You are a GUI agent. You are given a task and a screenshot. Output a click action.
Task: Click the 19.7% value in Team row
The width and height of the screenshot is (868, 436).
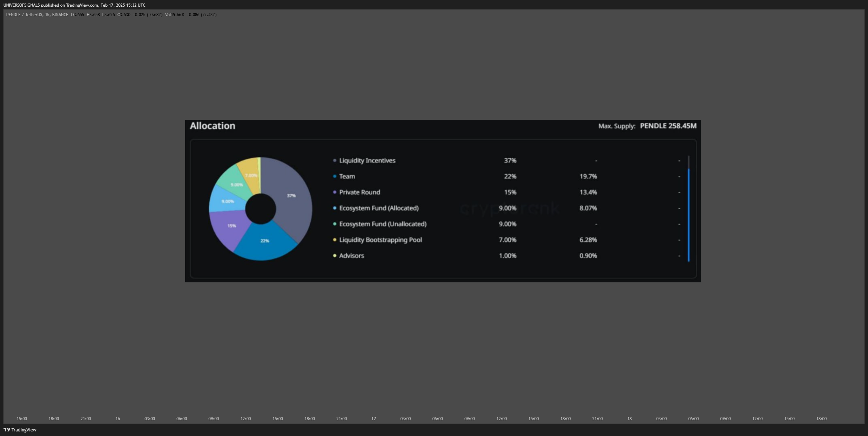[x=588, y=176]
